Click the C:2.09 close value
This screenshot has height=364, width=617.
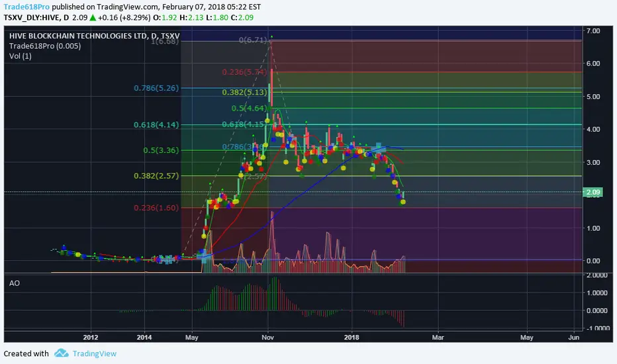242,17
